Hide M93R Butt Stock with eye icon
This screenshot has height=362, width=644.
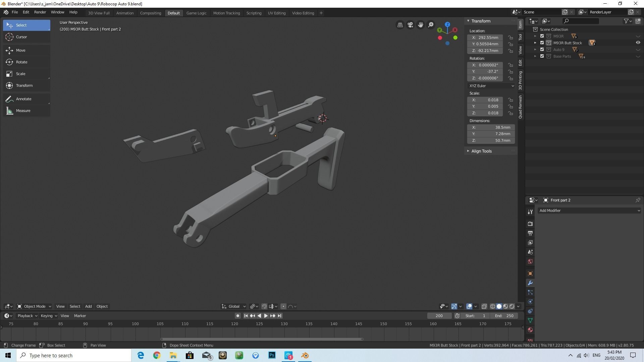click(638, 43)
